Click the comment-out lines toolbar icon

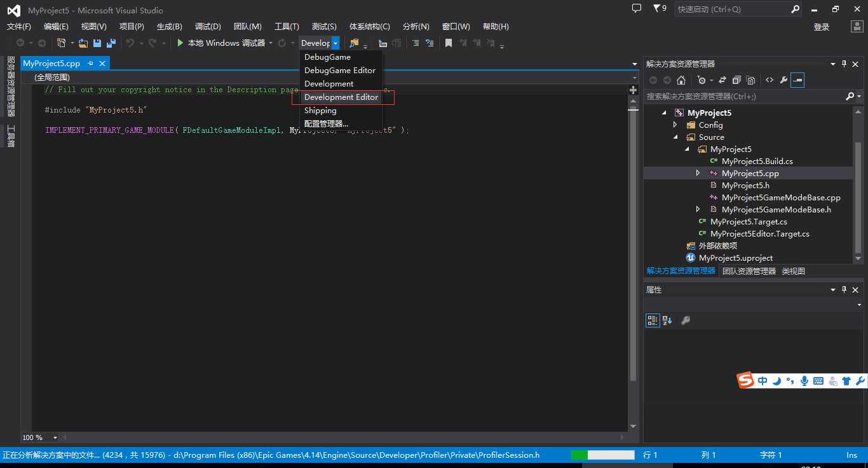416,43
